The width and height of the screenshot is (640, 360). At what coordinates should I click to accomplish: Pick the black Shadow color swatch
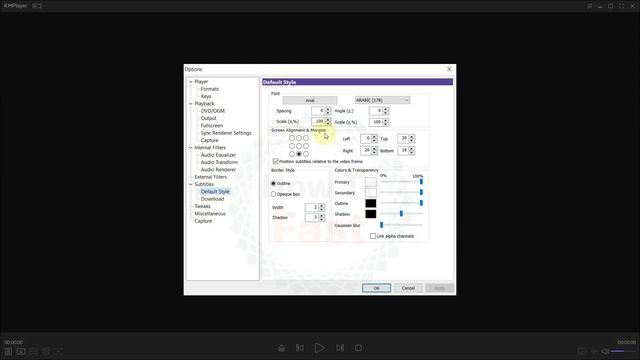371,214
